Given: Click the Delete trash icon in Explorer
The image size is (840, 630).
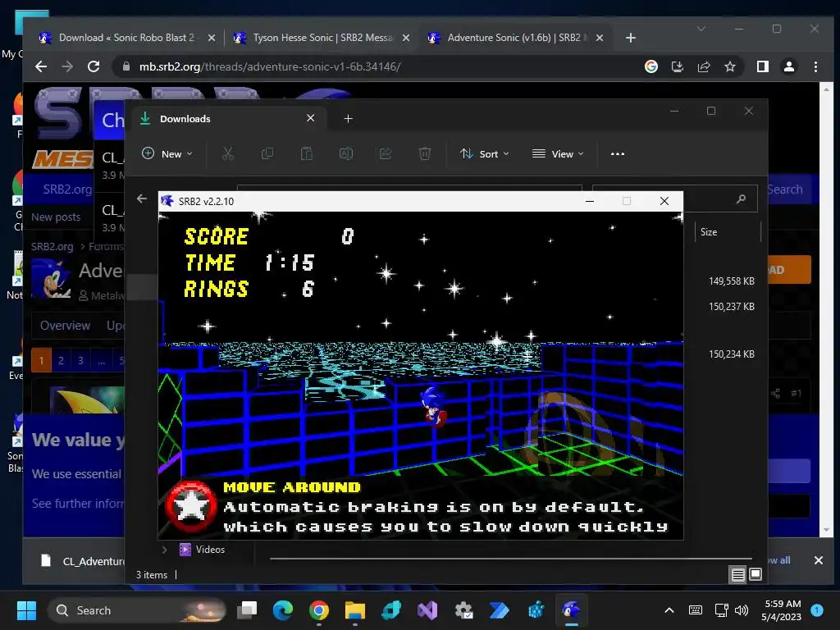Looking at the screenshot, I should [425, 154].
